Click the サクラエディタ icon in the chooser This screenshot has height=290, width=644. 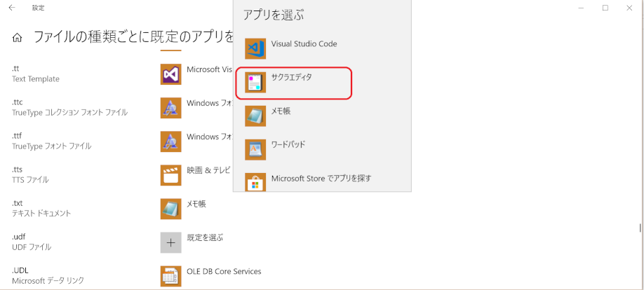coord(255,83)
